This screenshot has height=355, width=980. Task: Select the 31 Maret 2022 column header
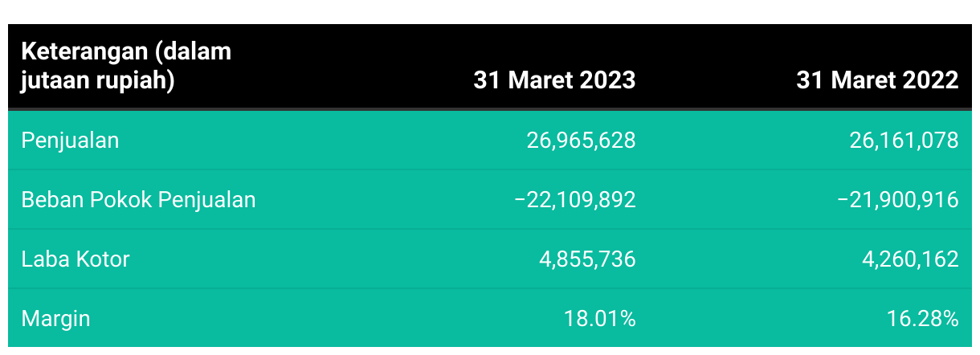pos(878,80)
